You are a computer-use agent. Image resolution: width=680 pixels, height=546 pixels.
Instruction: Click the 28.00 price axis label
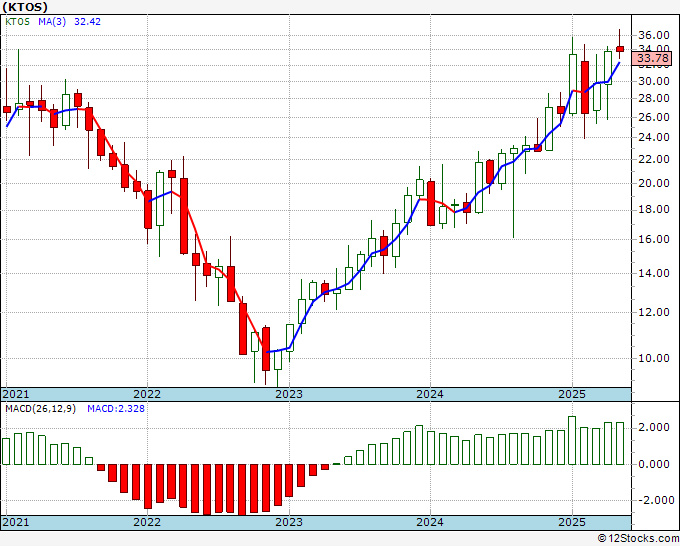654,98
